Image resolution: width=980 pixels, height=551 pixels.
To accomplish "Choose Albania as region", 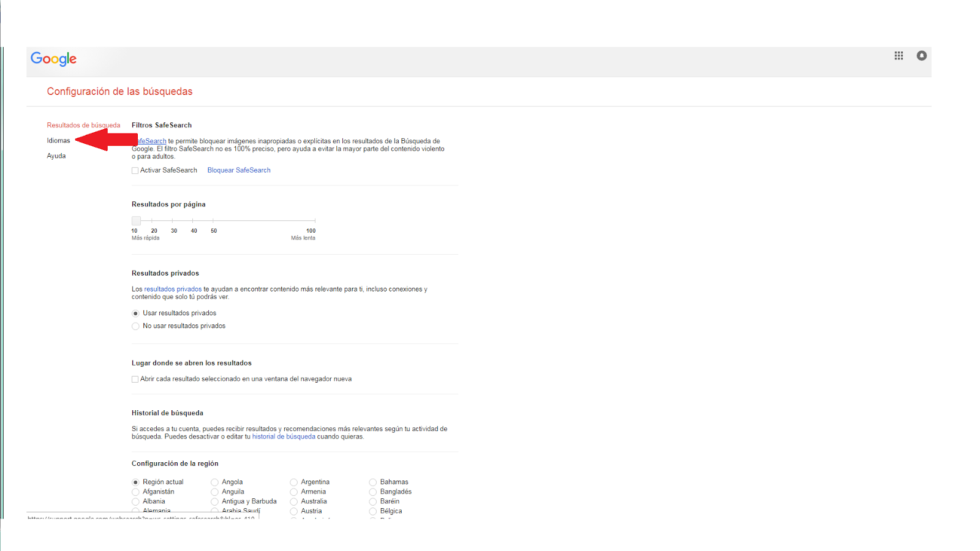I will point(135,502).
